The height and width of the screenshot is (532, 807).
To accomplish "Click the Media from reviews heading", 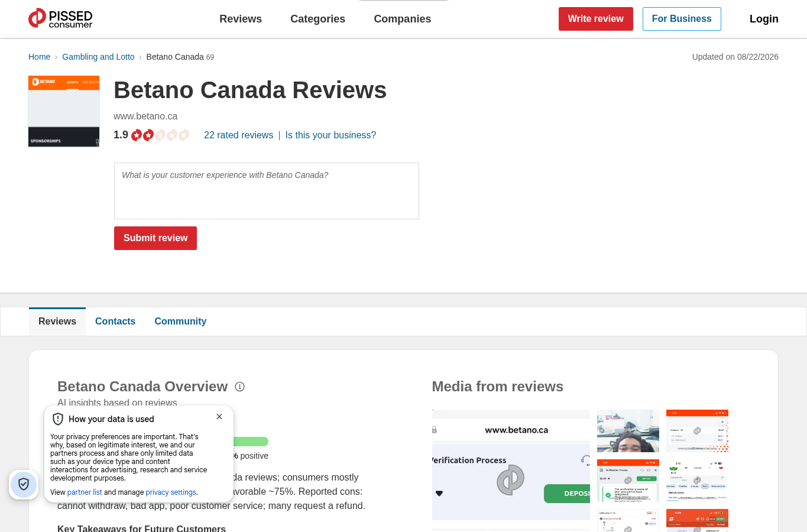I will (498, 387).
